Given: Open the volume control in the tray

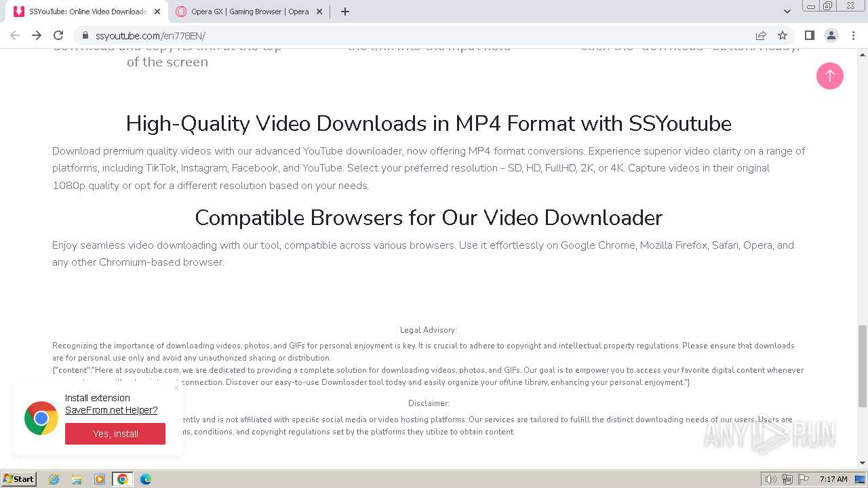Looking at the screenshot, I should click(771, 479).
